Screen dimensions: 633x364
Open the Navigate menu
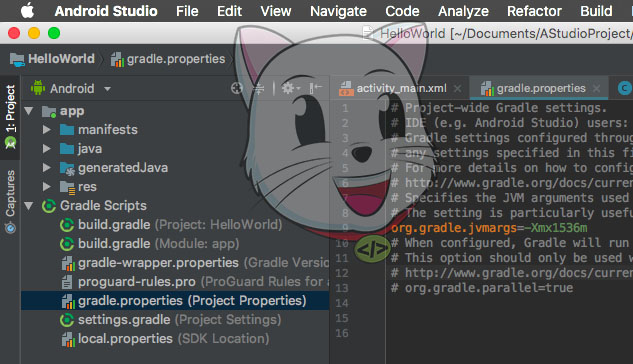(x=338, y=11)
